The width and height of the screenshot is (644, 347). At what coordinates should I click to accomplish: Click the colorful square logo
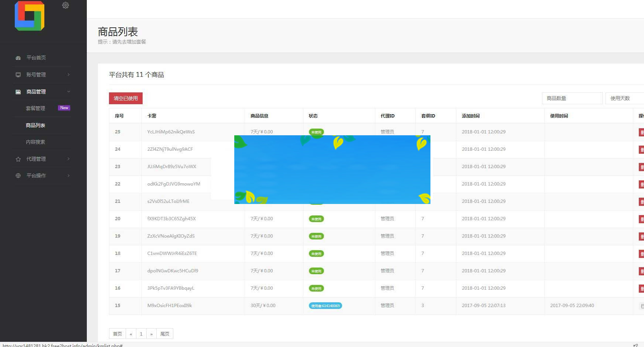[x=30, y=16]
